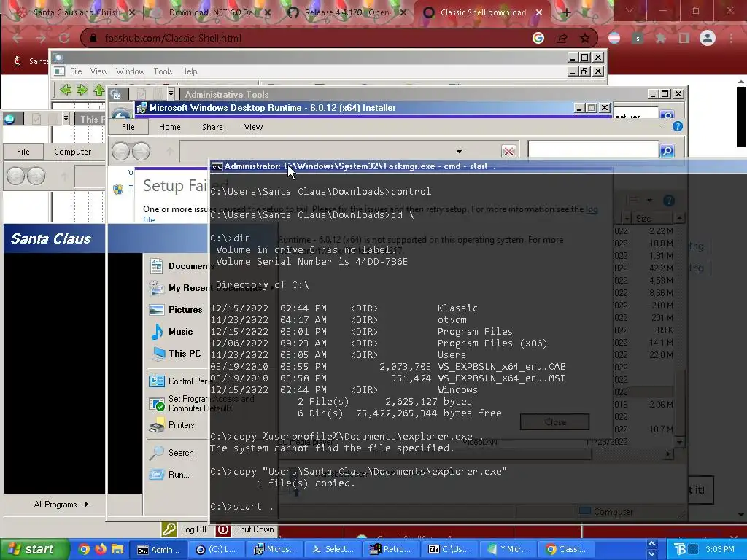Open Window menu in the MMC-style window
747x560 pixels.
click(130, 71)
